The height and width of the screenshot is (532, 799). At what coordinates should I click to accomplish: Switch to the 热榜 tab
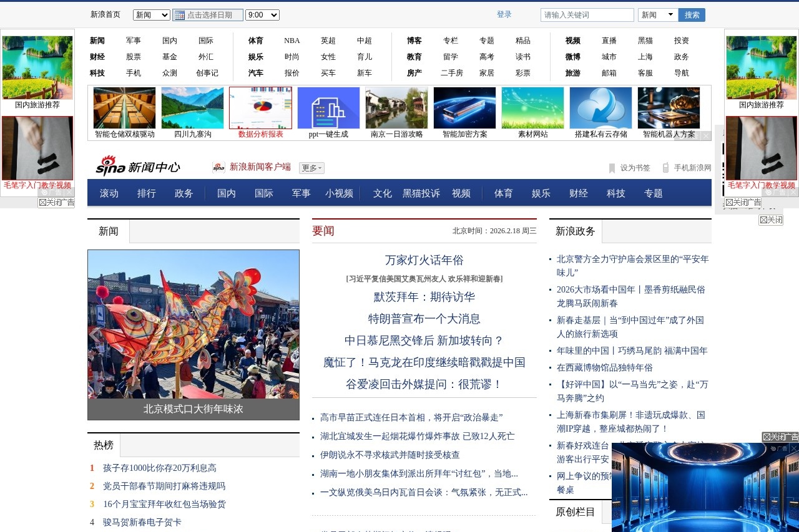coord(104,445)
